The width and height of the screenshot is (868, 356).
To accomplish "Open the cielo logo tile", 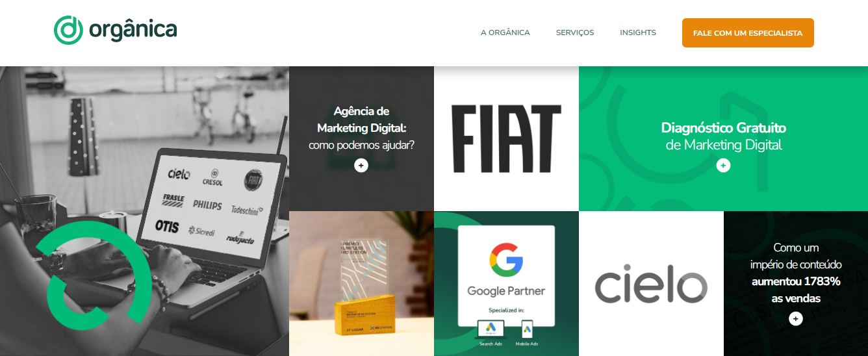I will (651, 283).
